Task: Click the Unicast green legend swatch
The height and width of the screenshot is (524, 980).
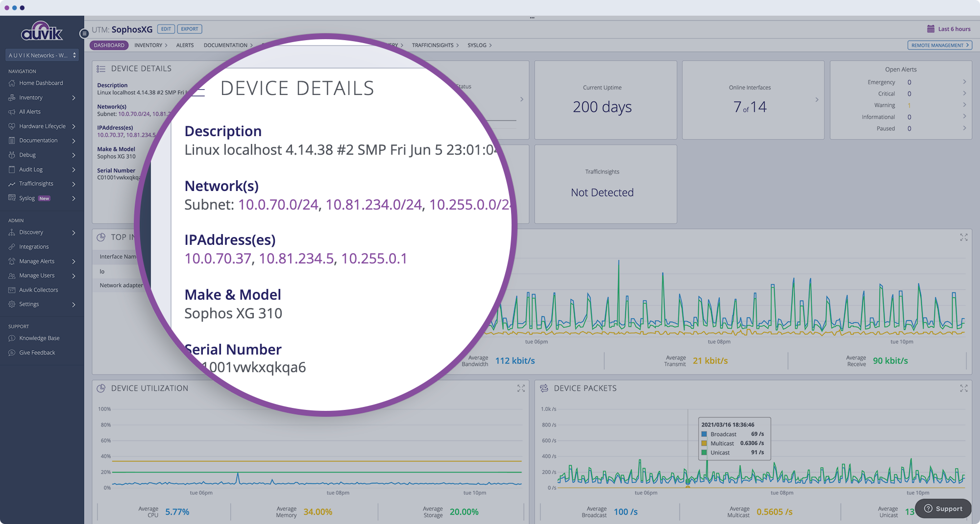Action: pos(704,453)
